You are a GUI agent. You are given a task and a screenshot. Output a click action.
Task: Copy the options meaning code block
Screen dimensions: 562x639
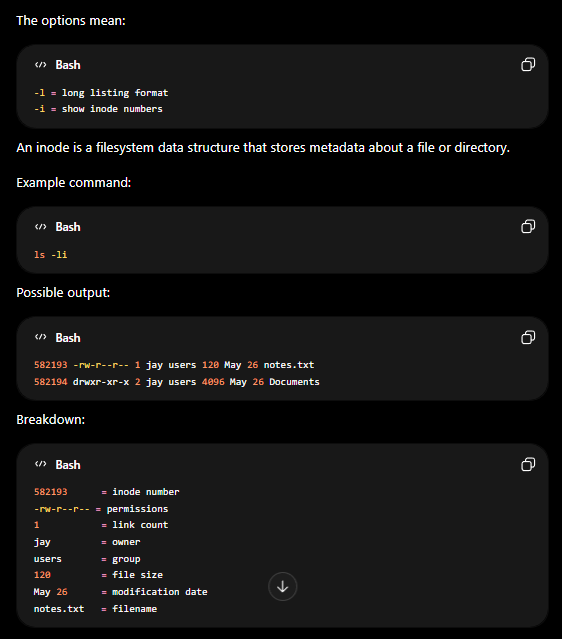coord(528,64)
